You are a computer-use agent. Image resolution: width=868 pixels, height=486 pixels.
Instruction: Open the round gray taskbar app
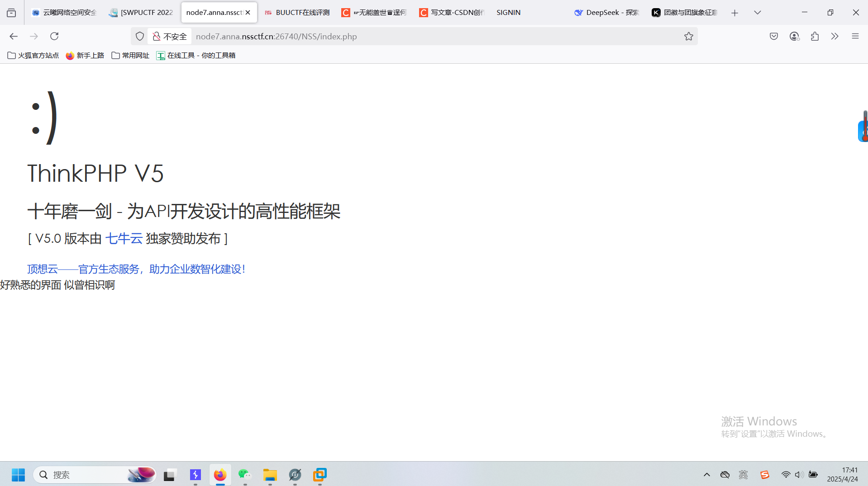pos(295,475)
